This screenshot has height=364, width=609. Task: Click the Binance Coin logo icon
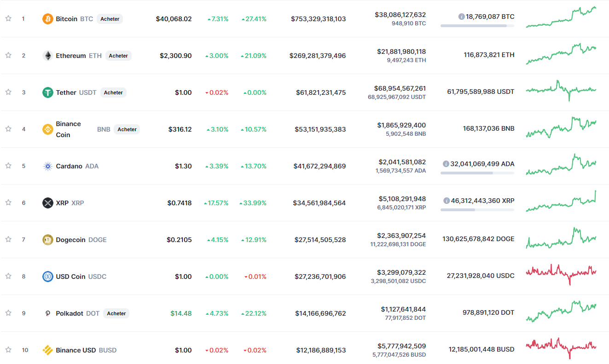48,129
